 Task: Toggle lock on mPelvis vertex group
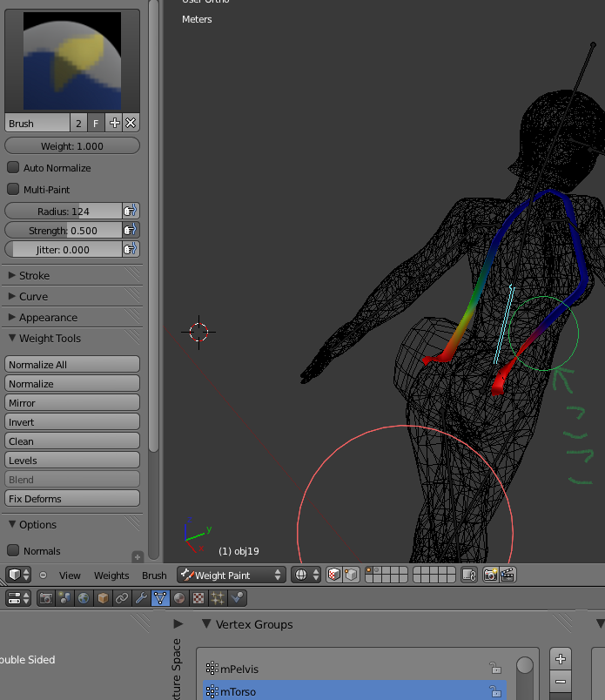[495, 669]
